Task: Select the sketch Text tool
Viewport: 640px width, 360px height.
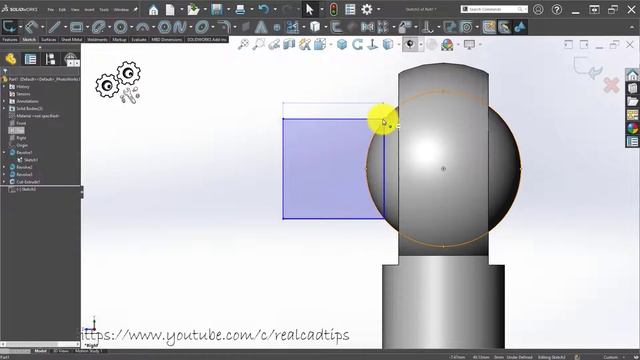Action: click(x=261, y=27)
